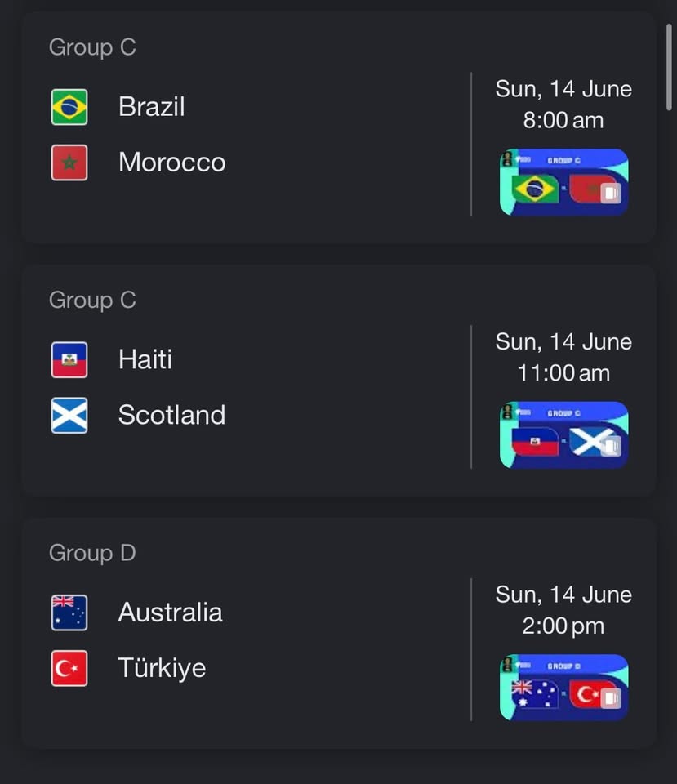This screenshot has width=677, height=784.
Task: Select the Türkiye team name
Action: click(162, 669)
